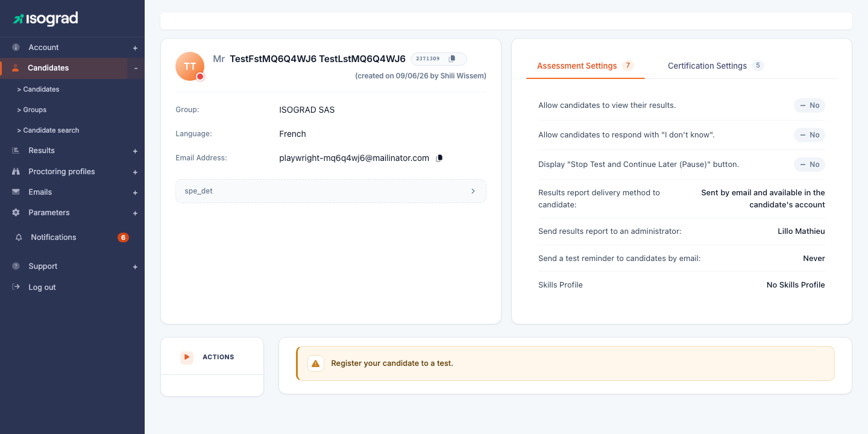Click Log out in sidebar
The width and height of the screenshot is (868, 434).
coord(42,287)
